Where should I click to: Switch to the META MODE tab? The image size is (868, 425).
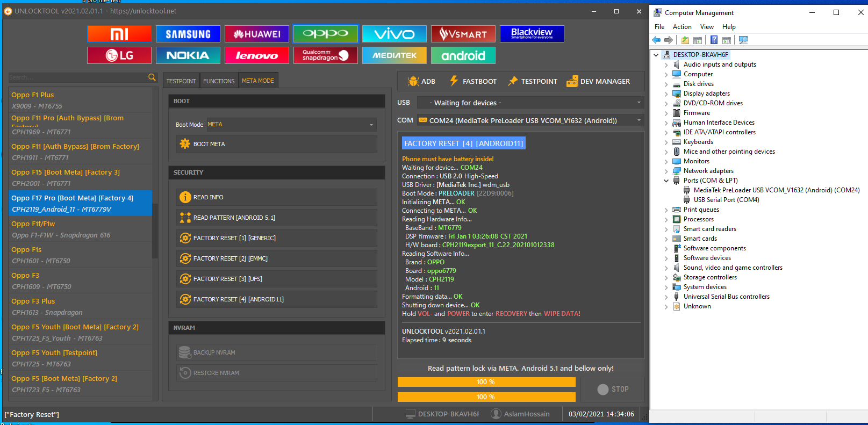(258, 81)
